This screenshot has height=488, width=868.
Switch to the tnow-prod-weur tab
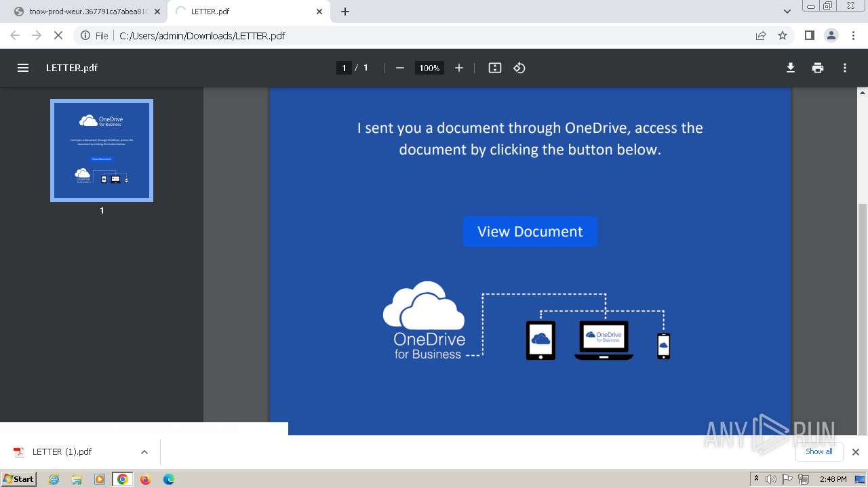(x=87, y=12)
